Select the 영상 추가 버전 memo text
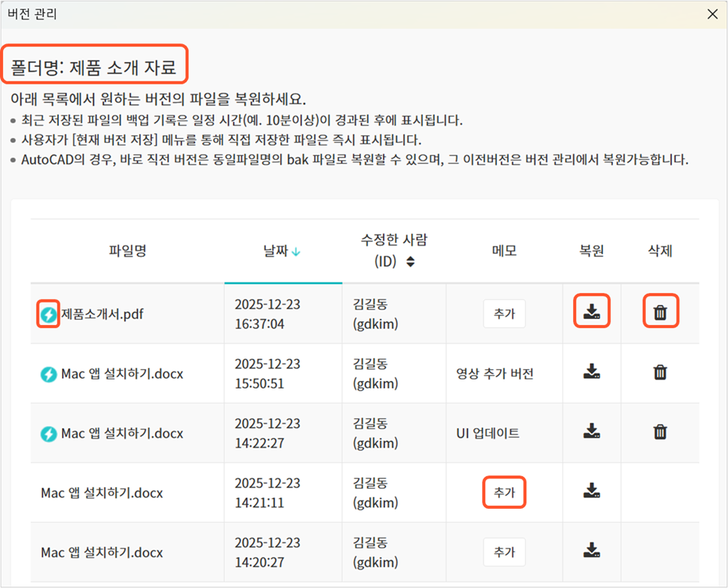Image resolution: width=728 pixels, height=588 pixels. coord(494,374)
